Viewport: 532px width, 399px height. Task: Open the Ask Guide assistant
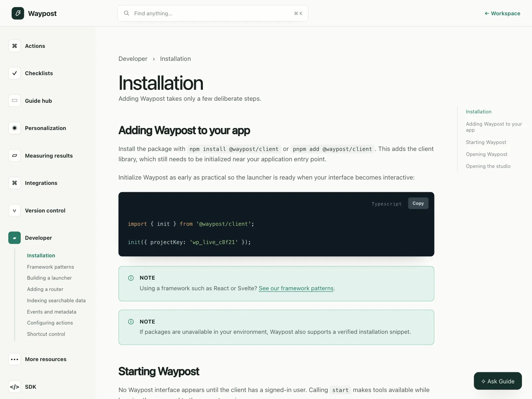pyautogui.click(x=498, y=381)
